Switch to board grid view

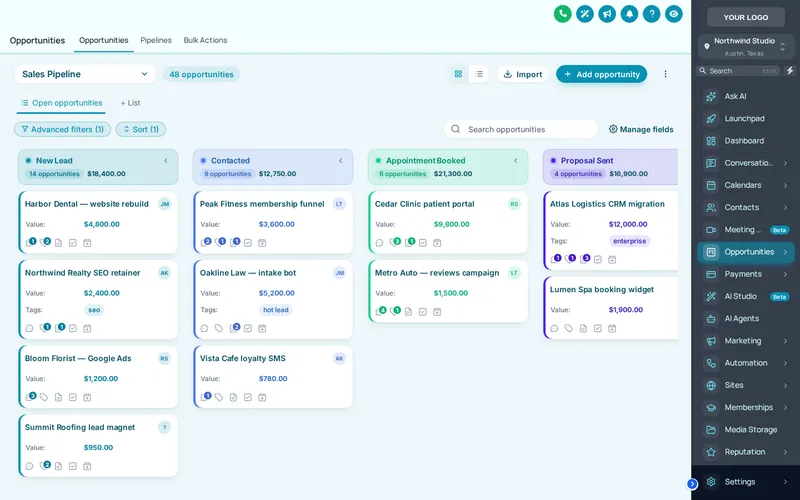(x=458, y=74)
